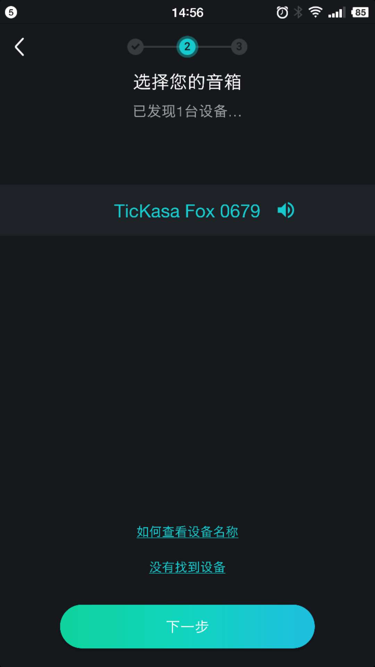Viewport: 375px width, 667px height.
Task: Tap the alarm clock status icon
Action: pyautogui.click(x=282, y=12)
